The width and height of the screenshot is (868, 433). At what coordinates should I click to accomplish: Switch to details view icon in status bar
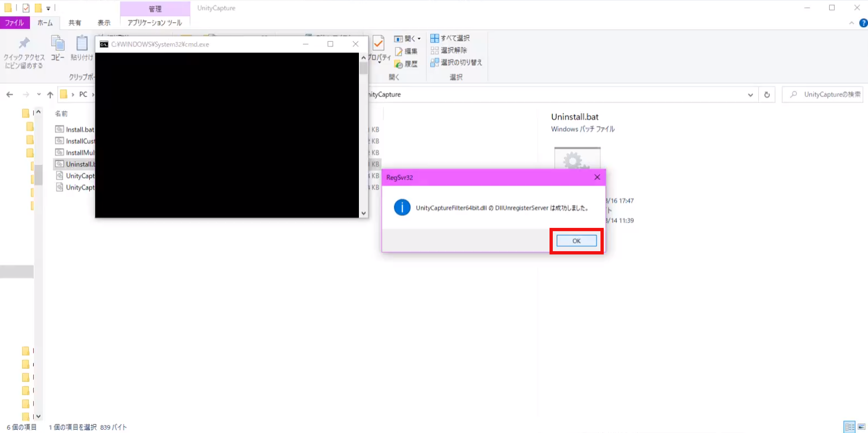pos(849,427)
